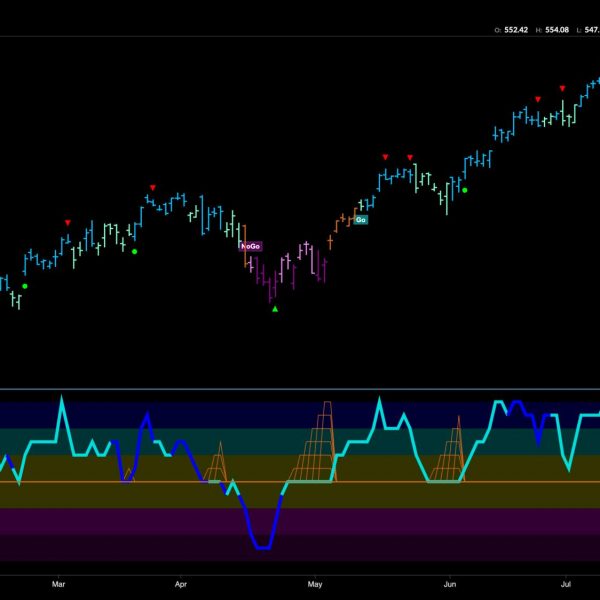The image size is (600, 600).
Task: Click the high price value 554.08
Action: pyautogui.click(x=557, y=30)
